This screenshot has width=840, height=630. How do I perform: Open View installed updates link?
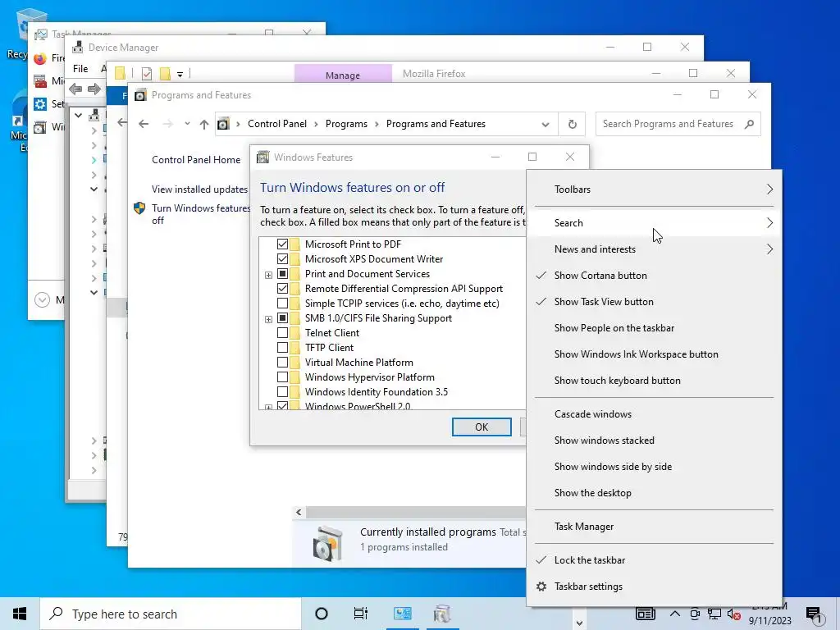[199, 189]
